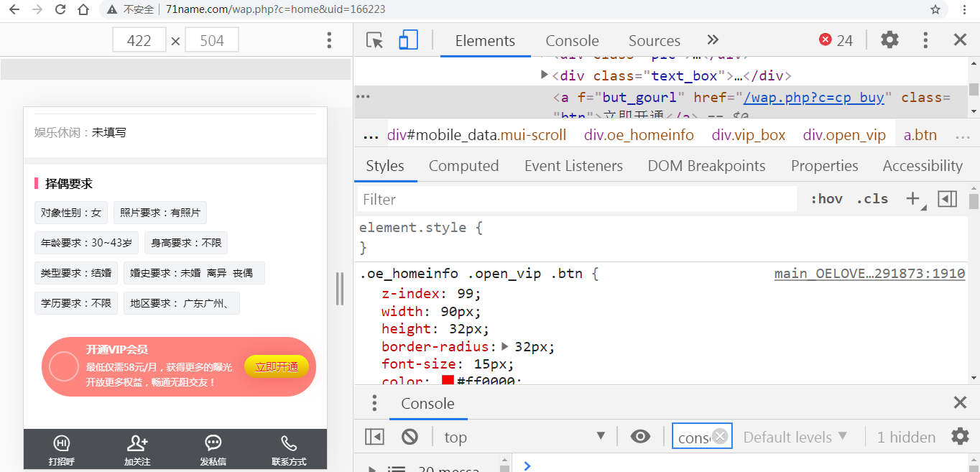Open device toolbar more options menu
Viewport: 980px width, 472px height.
[329, 40]
